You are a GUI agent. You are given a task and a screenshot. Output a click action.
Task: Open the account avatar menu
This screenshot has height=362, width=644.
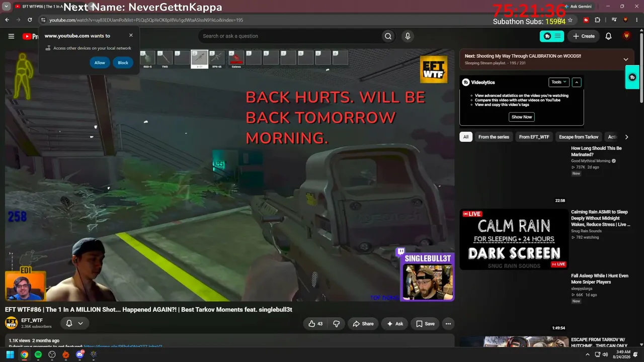pyautogui.click(x=626, y=36)
